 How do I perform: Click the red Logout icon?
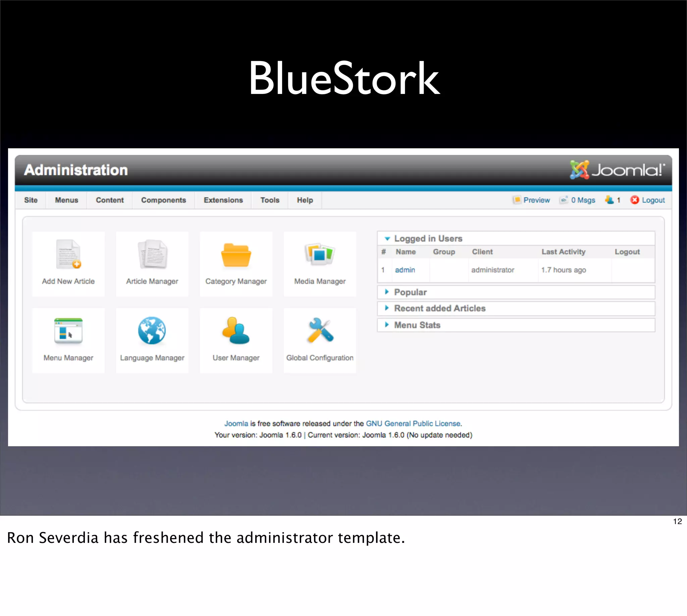coord(635,200)
